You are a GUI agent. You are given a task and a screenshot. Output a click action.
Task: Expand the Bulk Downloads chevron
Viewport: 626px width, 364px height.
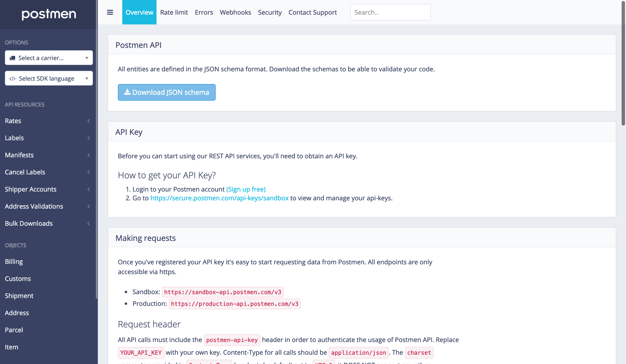coord(89,224)
